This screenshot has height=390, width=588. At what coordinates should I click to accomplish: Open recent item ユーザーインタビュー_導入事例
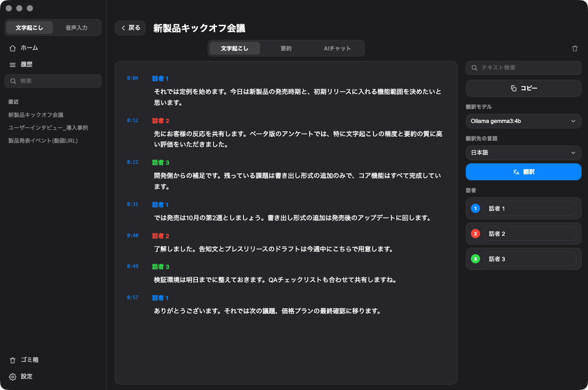pyautogui.click(x=48, y=128)
